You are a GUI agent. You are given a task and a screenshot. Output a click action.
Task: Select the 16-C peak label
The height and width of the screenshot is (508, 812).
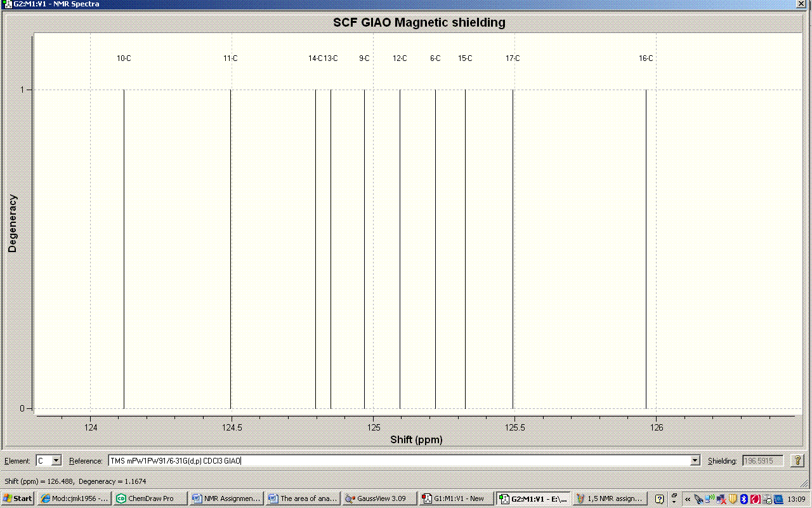click(646, 58)
